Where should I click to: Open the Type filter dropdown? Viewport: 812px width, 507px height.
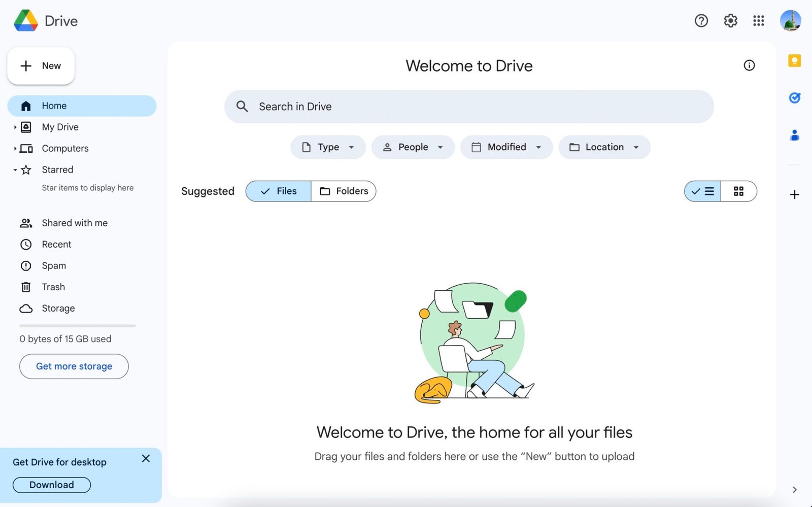(327, 147)
